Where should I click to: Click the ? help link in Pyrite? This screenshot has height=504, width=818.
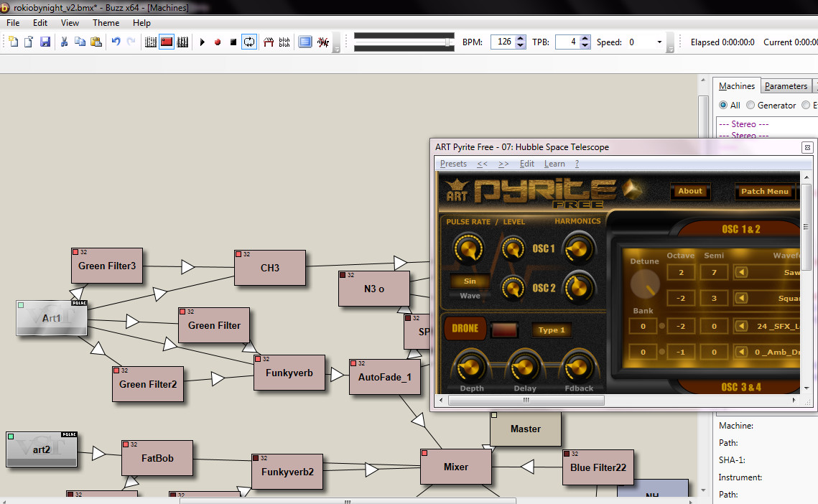[577, 164]
